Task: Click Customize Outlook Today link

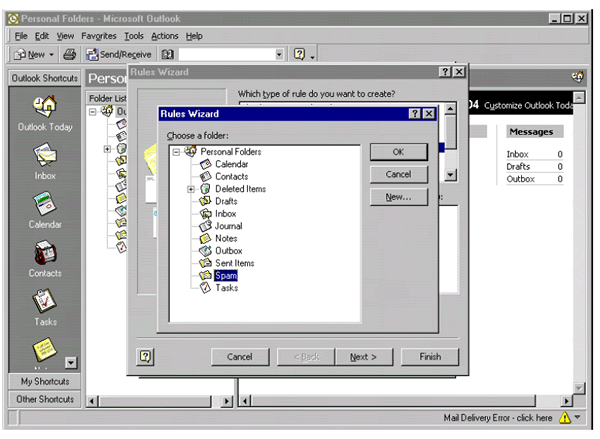Action: pos(528,106)
